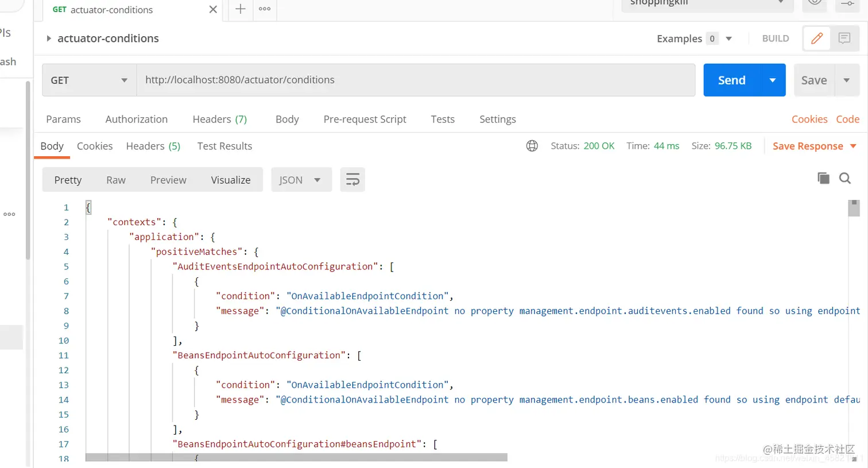Select the Test Results tab
The height and width of the screenshot is (468, 868).
point(224,146)
